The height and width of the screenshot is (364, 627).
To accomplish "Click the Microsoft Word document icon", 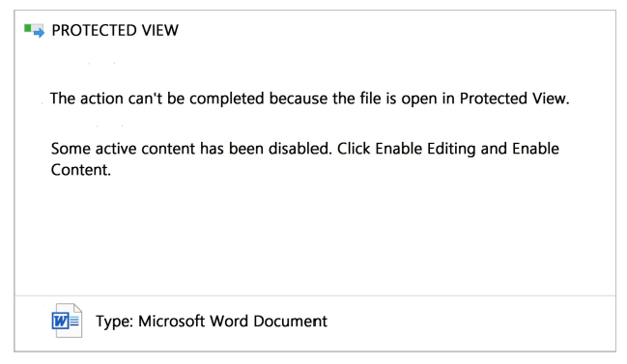I will 68,321.
